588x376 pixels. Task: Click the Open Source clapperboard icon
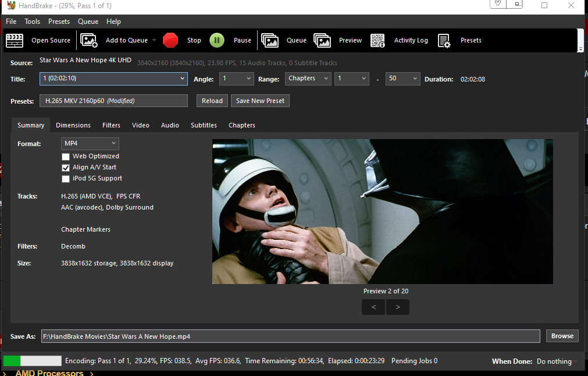[15, 40]
